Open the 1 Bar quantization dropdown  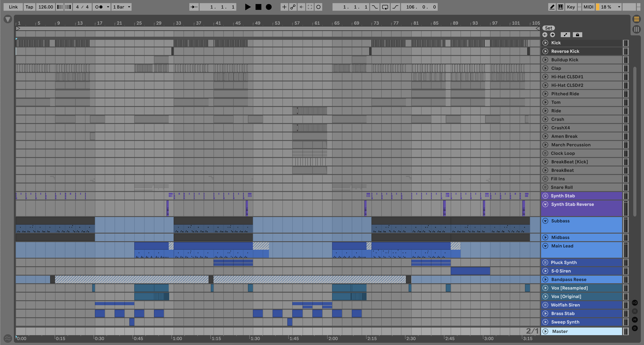(x=122, y=7)
